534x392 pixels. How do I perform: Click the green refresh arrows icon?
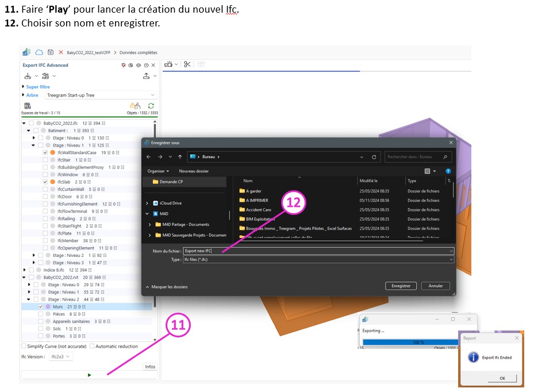[x=151, y=106]
